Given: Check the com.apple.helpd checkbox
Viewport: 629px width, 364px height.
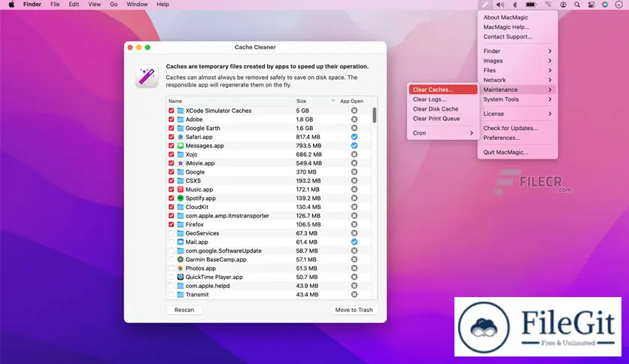Looking at the screenshot, I should 172,286.
